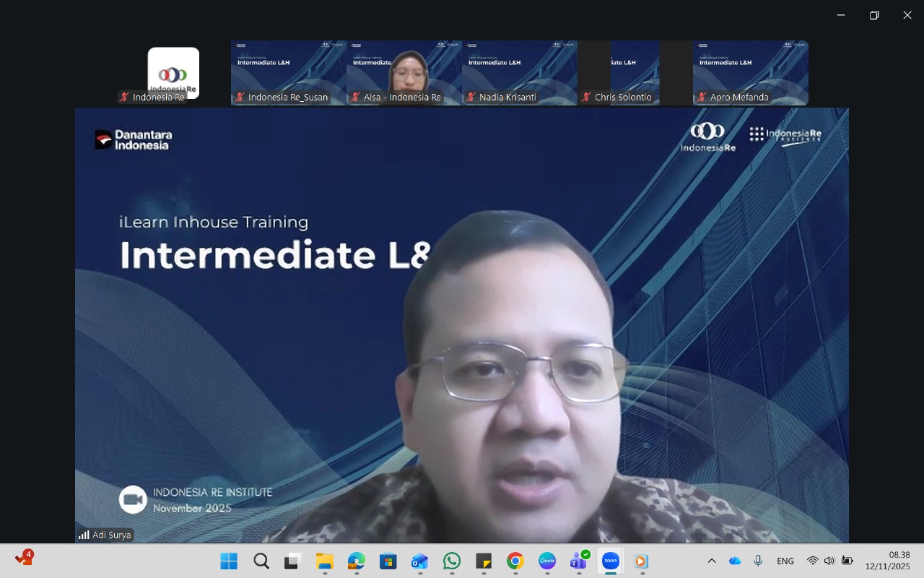Image resolution: width=924 pixels, height=578 pixels.
Task: Switch to Microsoft Teams in taskbar
Action: (579, 561)
